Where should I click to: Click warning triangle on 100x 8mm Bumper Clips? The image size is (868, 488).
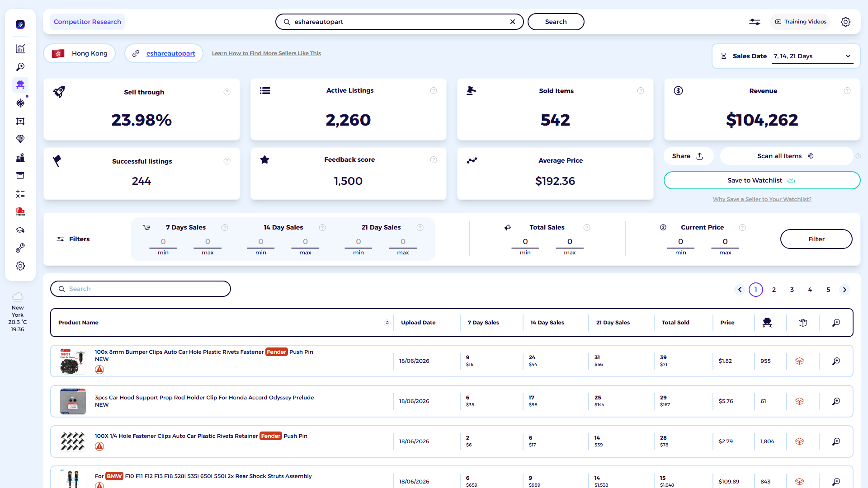tap(99, 370)
